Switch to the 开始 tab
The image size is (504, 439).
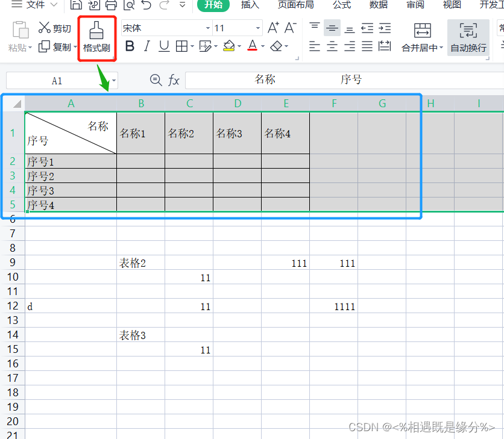tap(213, 4)
